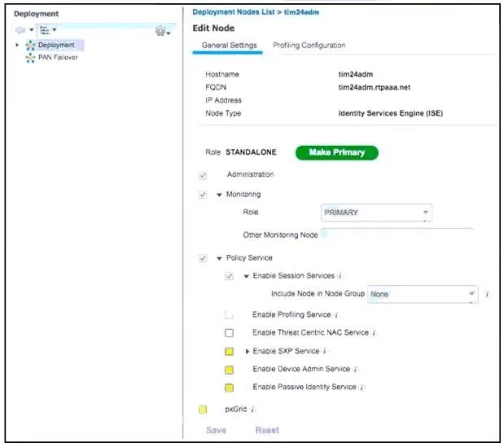Open the Monitoring Role PRIMARY dropdown
This screenshot has width=504, height=443.
pos(376,213)
